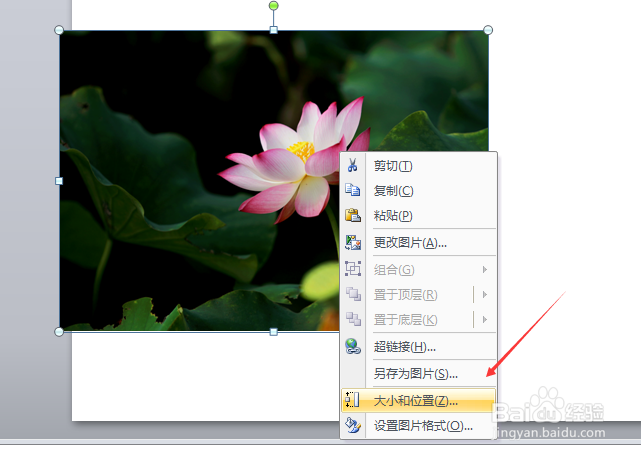Click the Bring to Front icon
This screenshot has height=455, width=641.
pyautogui.click(x=353, y=294)
